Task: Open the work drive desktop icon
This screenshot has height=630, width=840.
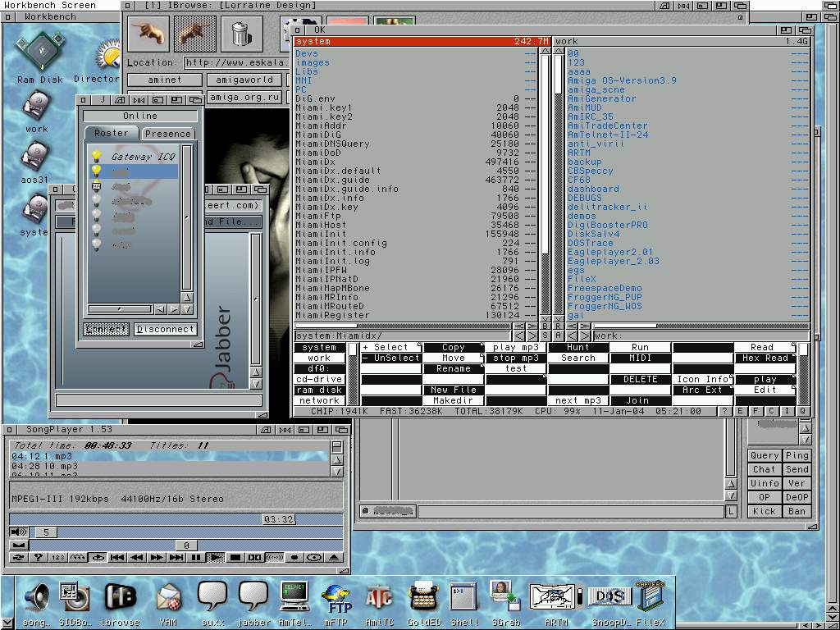Action: (x=36, y=112)
